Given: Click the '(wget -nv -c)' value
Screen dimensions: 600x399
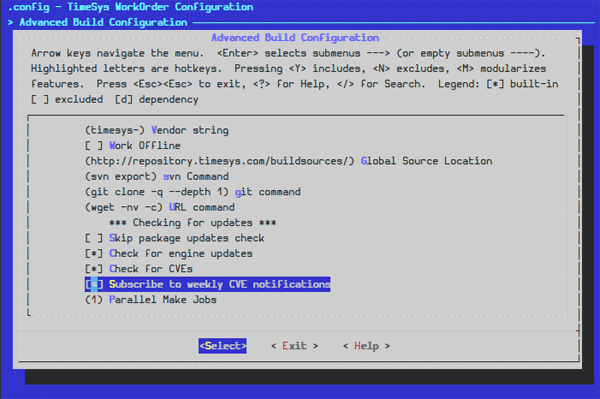Looking at the screenshot, I should tap(124, 207).
